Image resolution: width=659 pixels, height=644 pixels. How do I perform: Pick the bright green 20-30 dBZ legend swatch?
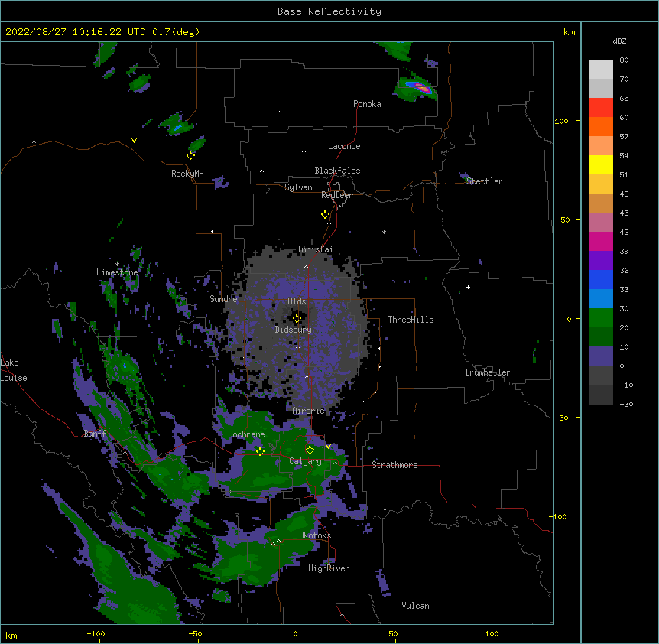pyautogui.click(x=601, y=318)
